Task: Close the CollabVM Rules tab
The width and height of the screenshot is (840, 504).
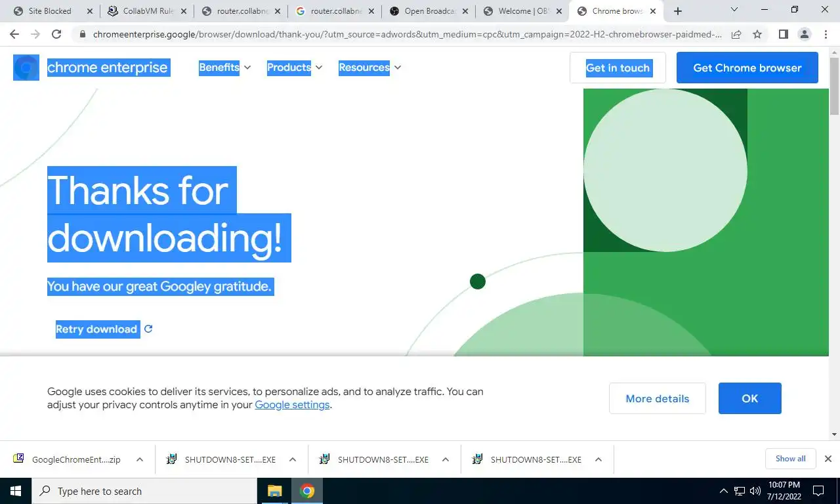Action: [184, 11]
